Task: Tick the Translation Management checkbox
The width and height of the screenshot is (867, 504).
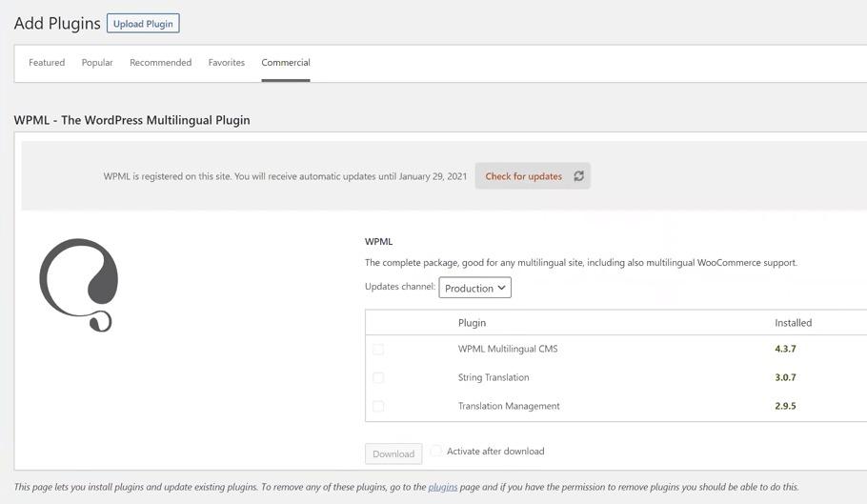Action: point(378,407)
